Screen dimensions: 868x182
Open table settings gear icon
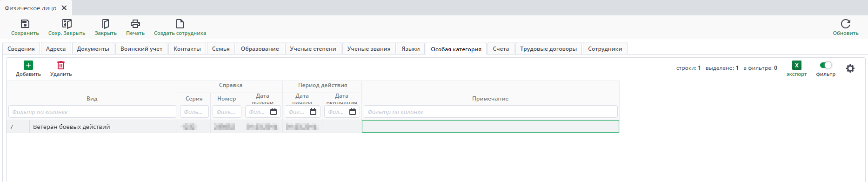(850, 68)
